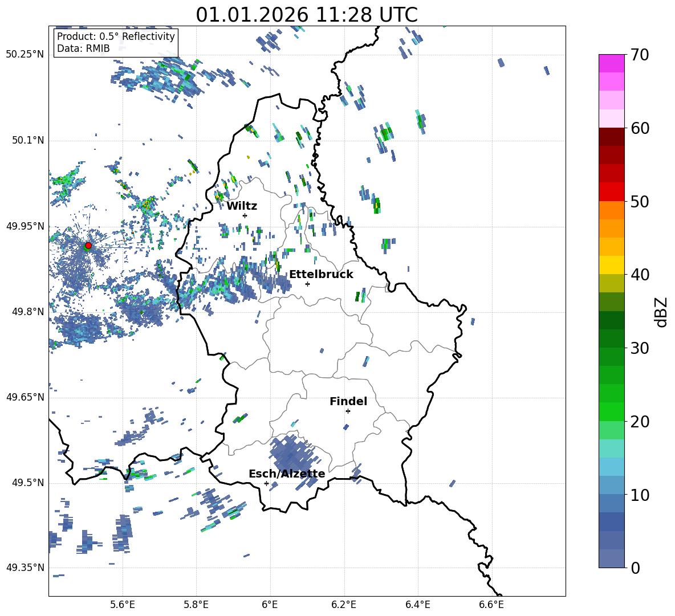Click the Findel station cross marker
Image resolution: width=675 pixels, height=616 pixels.
point(348,411)
